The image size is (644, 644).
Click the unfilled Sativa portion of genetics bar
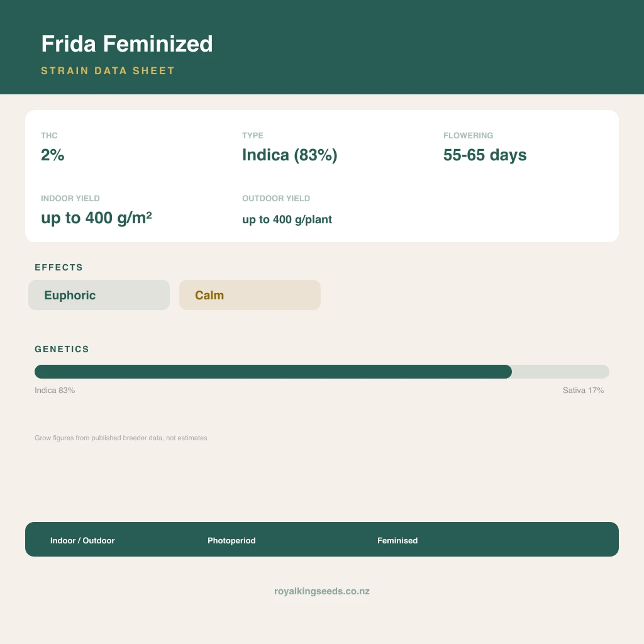click(x=560, y=372)
